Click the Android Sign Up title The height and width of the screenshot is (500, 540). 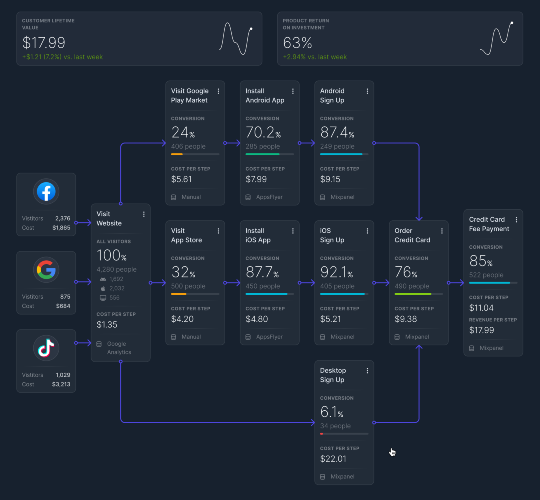click(x=332, y=96)
